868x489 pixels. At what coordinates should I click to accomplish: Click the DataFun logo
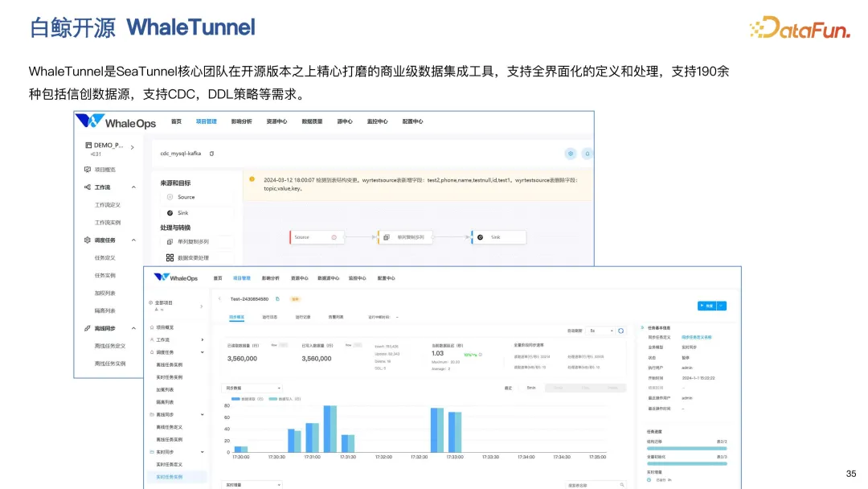tap(800, 27)
